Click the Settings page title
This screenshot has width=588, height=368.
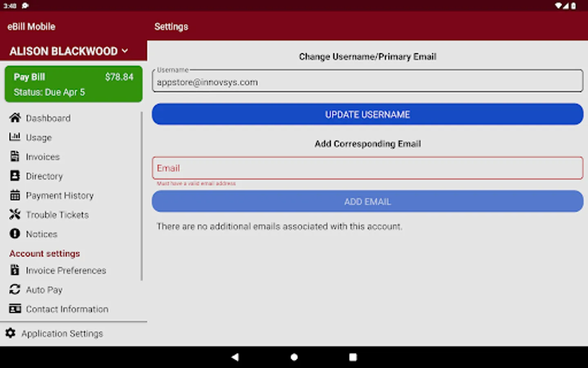tap(171, 27)
